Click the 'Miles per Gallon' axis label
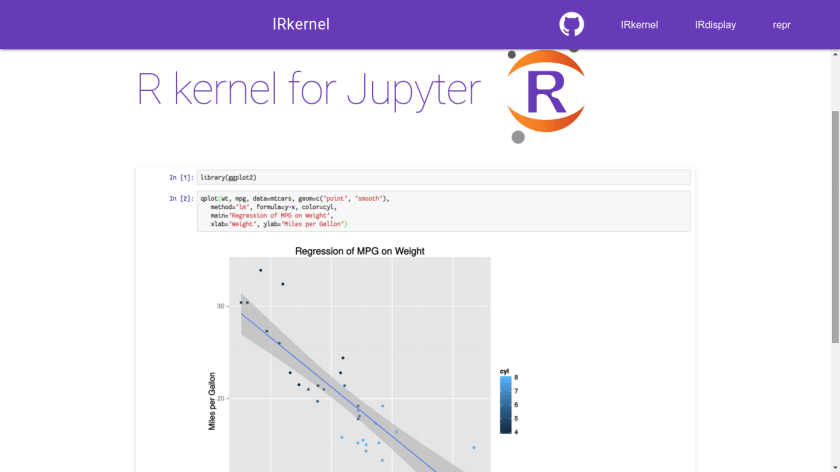This screenshot has width=840, height=472. click(x=212, y=401)
